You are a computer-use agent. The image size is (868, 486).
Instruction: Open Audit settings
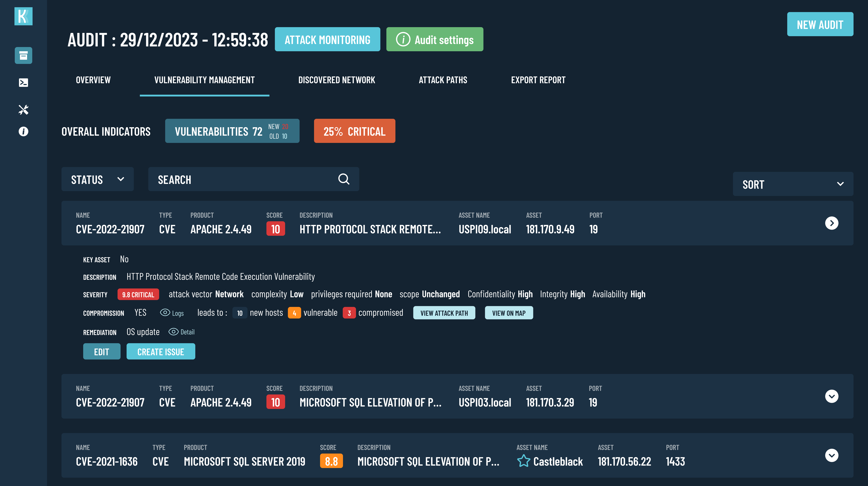[x=434, y=39]
